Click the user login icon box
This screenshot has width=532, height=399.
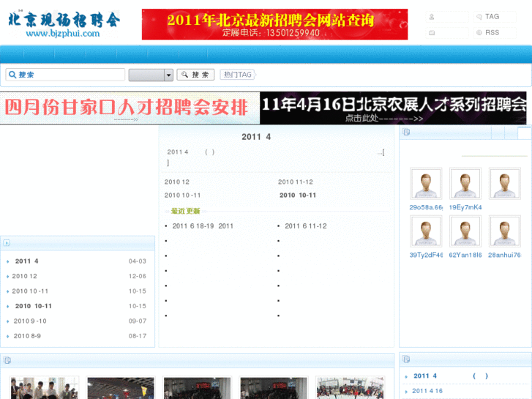447,17
